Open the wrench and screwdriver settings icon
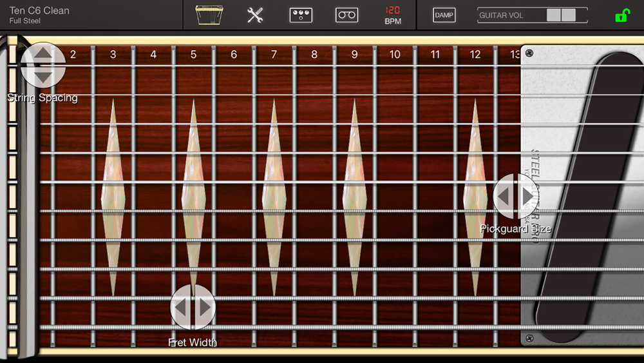This screenshot has height=363, width=644. pos(255,15)
